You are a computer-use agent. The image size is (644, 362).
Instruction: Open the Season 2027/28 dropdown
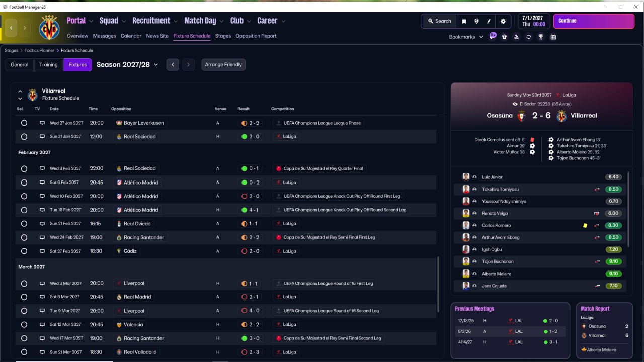point(127,64)
